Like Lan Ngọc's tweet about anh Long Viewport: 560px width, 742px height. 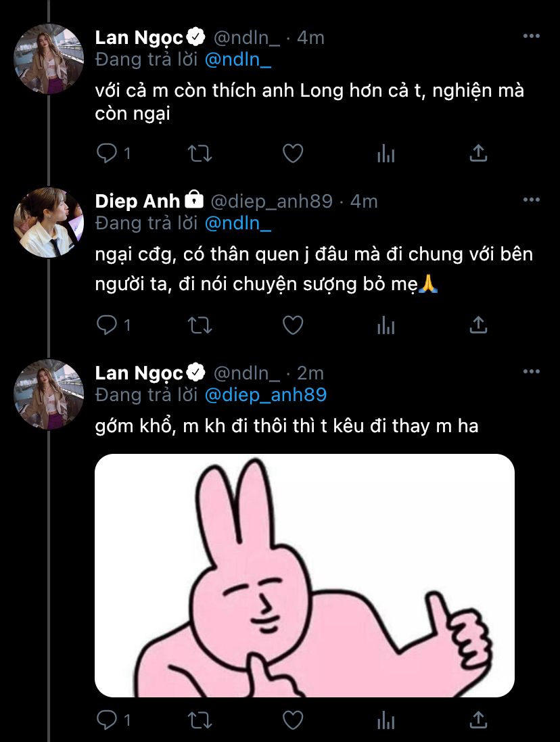tap(292, 154)
